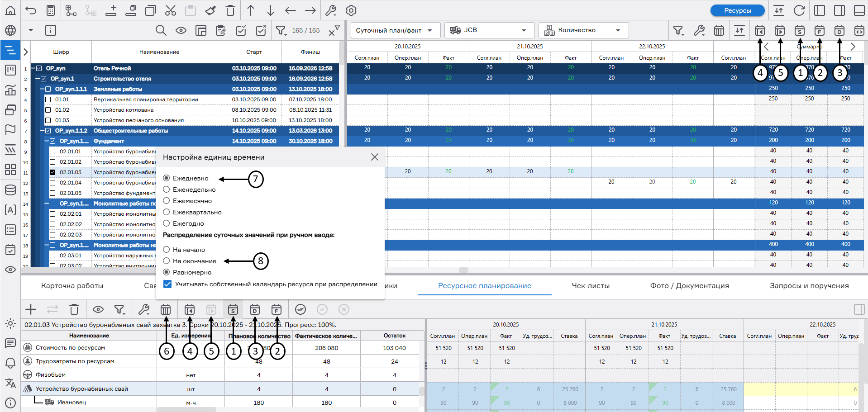This screenshot has width=868, height=412.
Task: Expand the Количество dropdown
Action: pos(583,30)
